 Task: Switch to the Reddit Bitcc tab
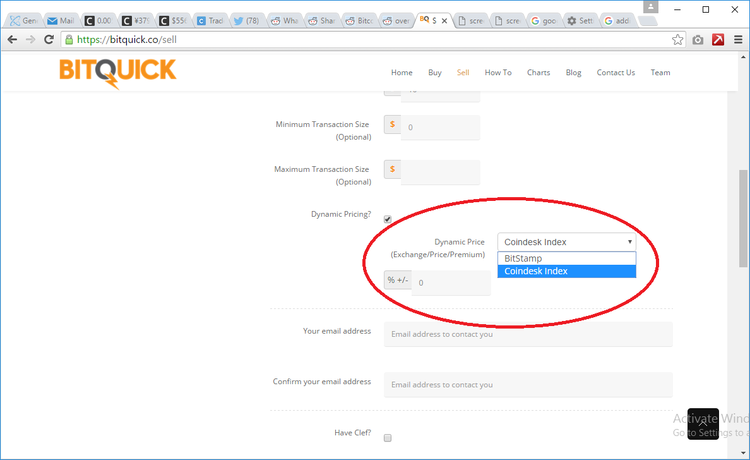(358, 21)
